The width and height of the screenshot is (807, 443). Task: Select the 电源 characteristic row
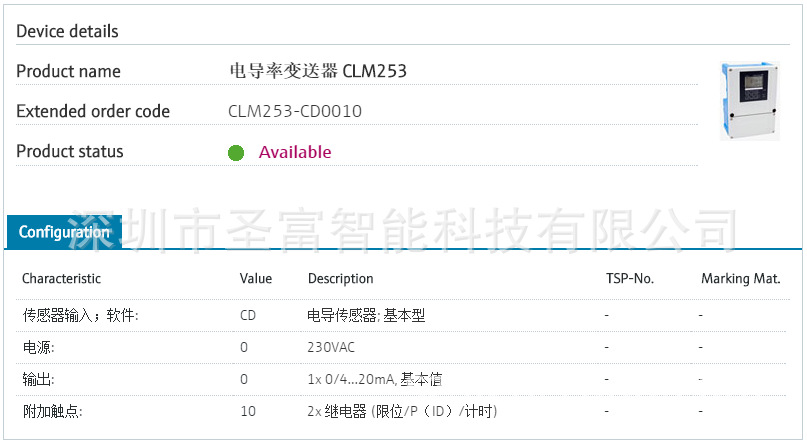[38, 347]
